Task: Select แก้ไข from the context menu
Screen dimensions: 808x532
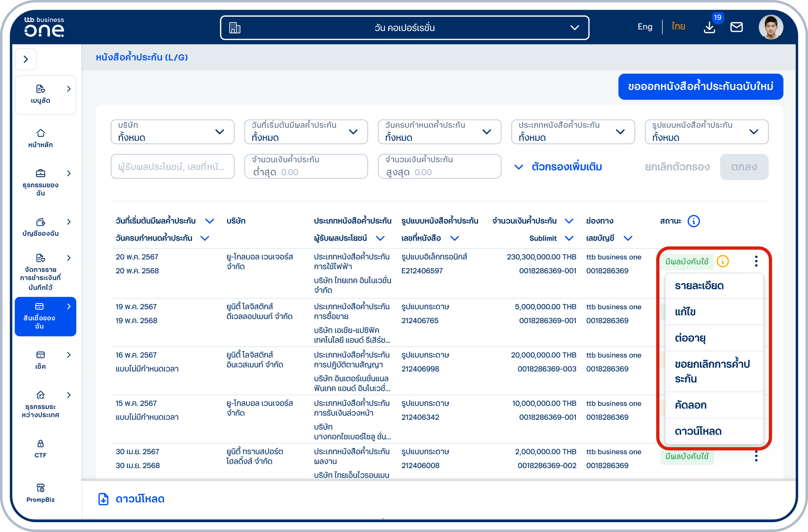Action: coord(714,312)
